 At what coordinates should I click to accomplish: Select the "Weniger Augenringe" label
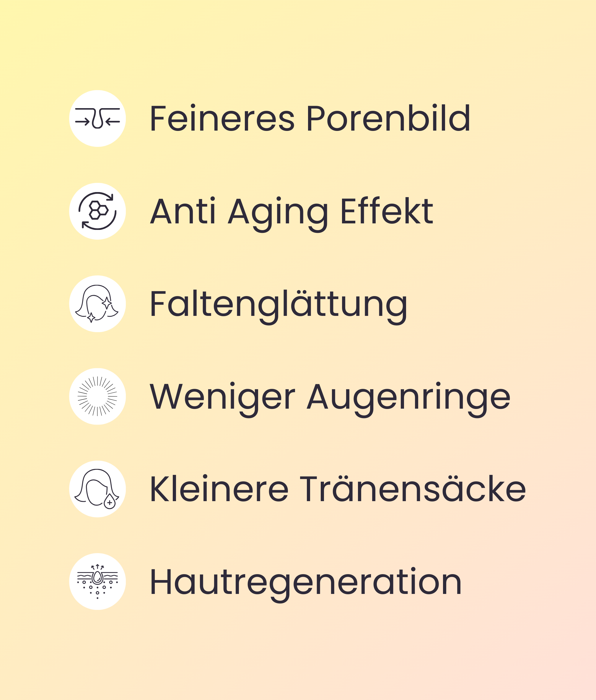330,397
